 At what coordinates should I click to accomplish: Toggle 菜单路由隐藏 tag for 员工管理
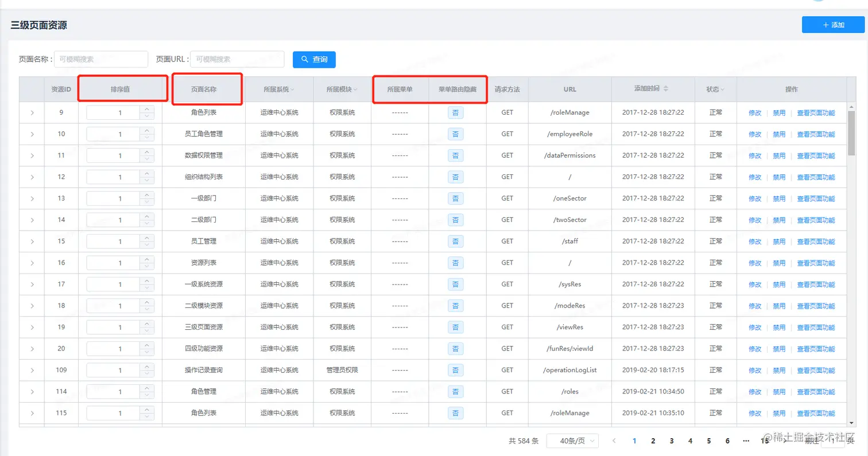pyautogui.click(x=455, y=241)
